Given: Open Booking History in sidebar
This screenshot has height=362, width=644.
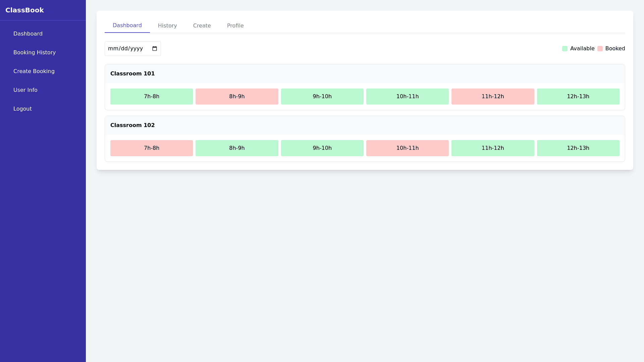Looking at the screenshot, I should tap(35, 52).
